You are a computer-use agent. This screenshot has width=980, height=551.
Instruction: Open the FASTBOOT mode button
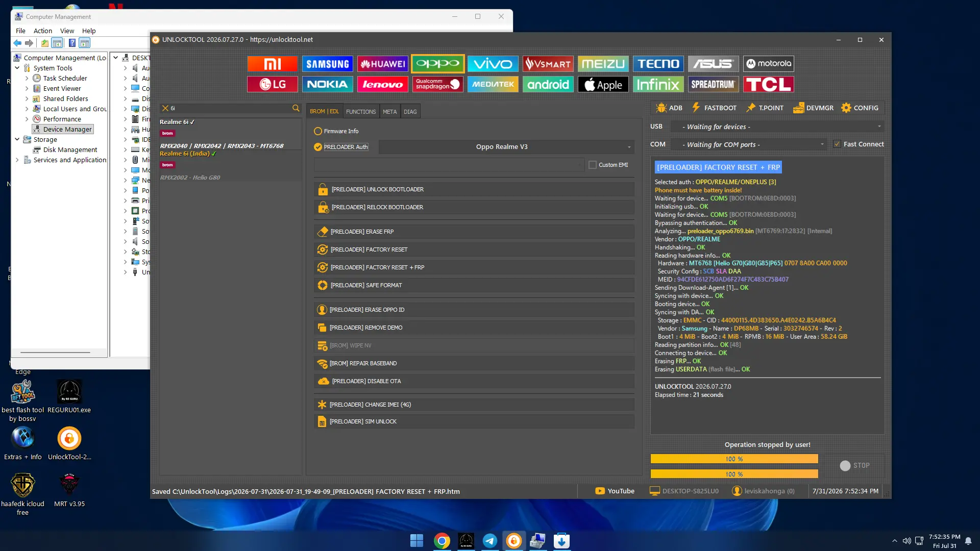[x=714, y=108]
